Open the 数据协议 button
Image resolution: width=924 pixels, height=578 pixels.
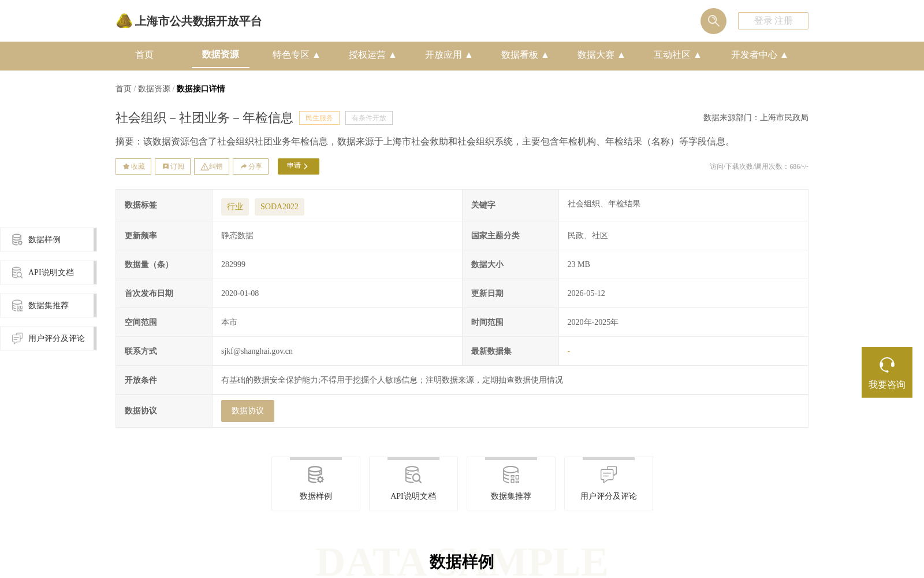(x=248, y=411)
